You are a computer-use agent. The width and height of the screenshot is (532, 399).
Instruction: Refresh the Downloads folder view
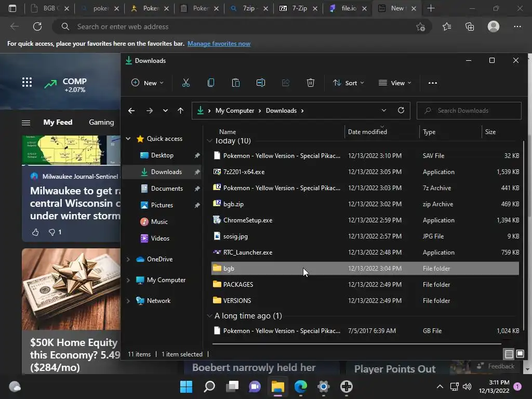401,111
